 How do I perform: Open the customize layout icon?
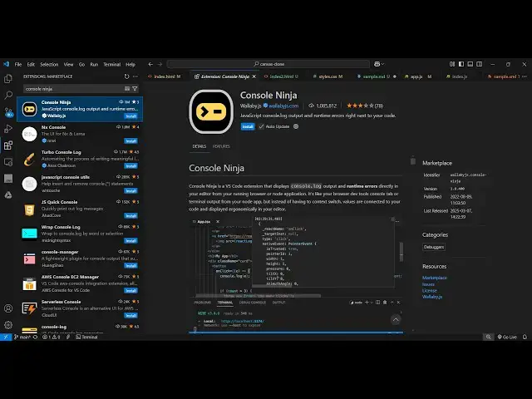point(452,64)
